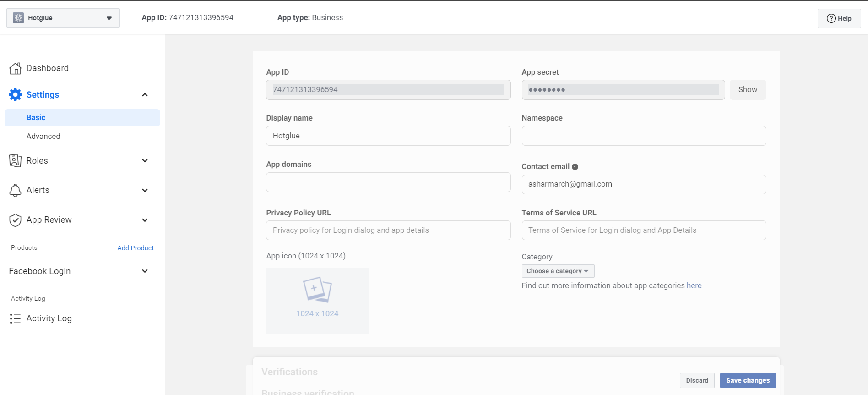
Task: Click the Add Product link
Action: click(136, 248)
